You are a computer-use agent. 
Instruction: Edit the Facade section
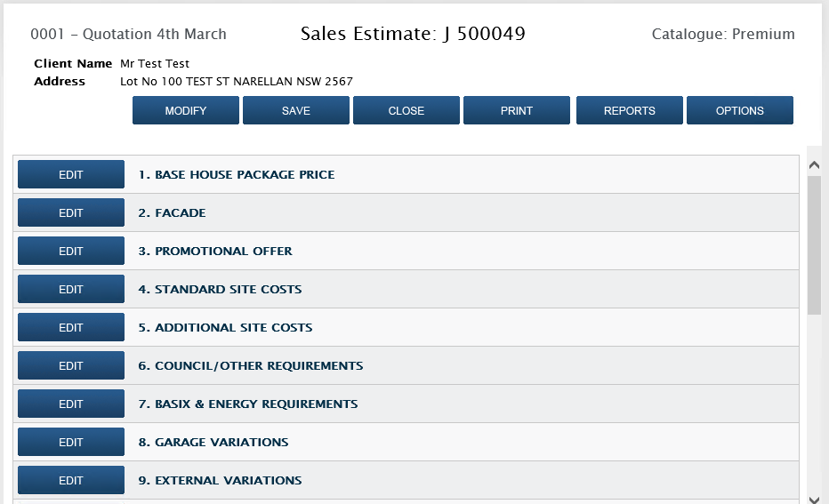[71, 212]
